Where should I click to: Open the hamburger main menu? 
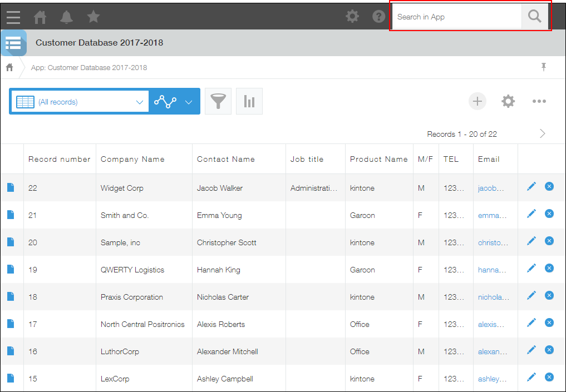point(13,17)
